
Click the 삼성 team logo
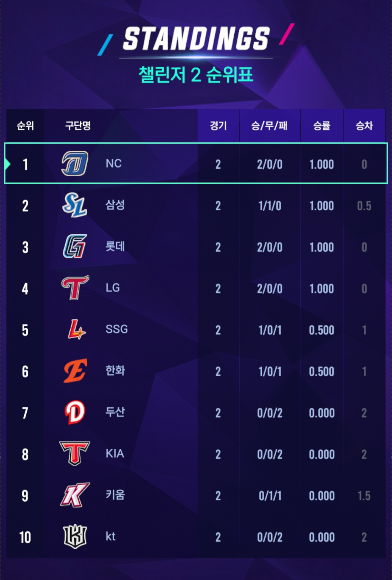coord(75,205)
